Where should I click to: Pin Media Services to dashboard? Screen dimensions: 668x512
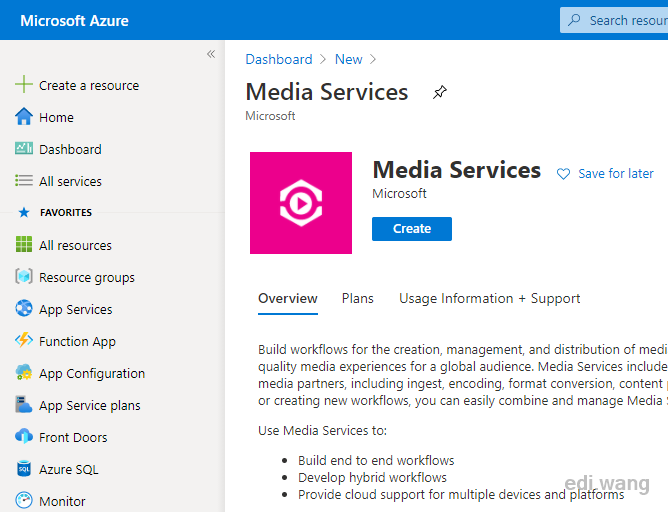click(x=440, y=92)
